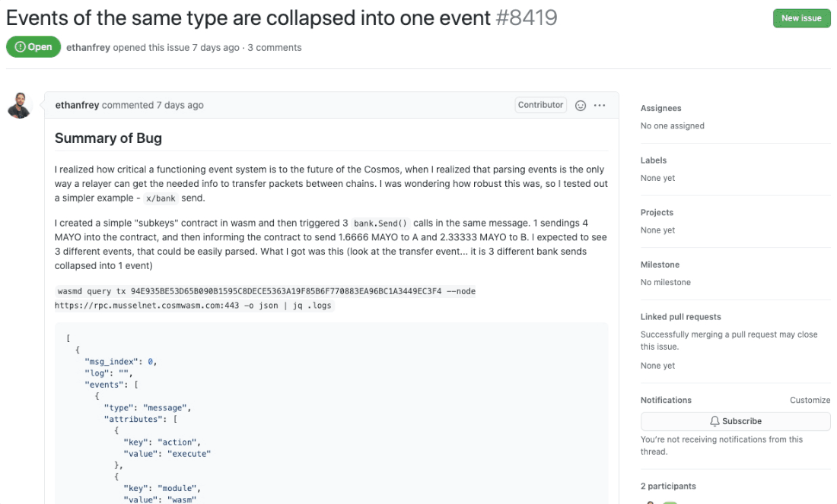The height and width of the screenshot is (504, 837).
Task: Click the green Open status badge
Action: point(33,47)
